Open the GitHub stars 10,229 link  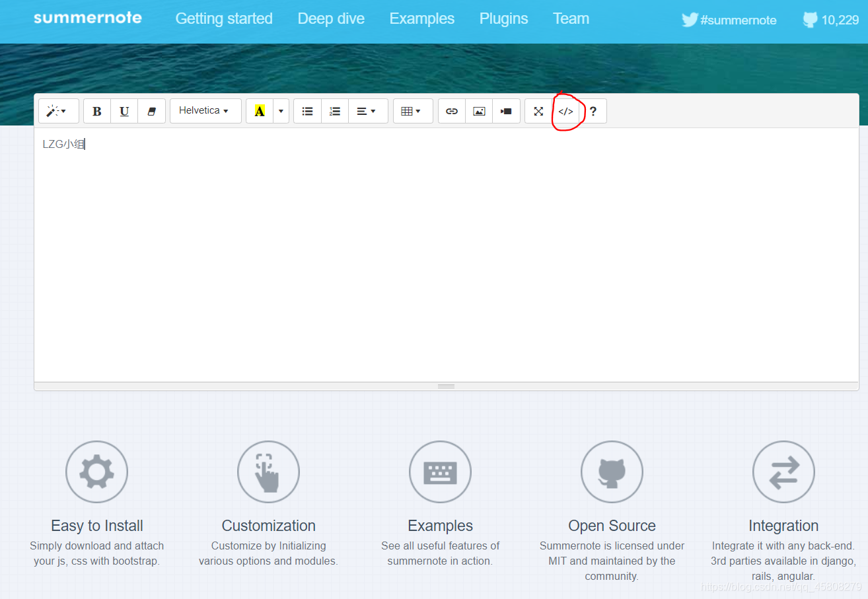point(831,20)
